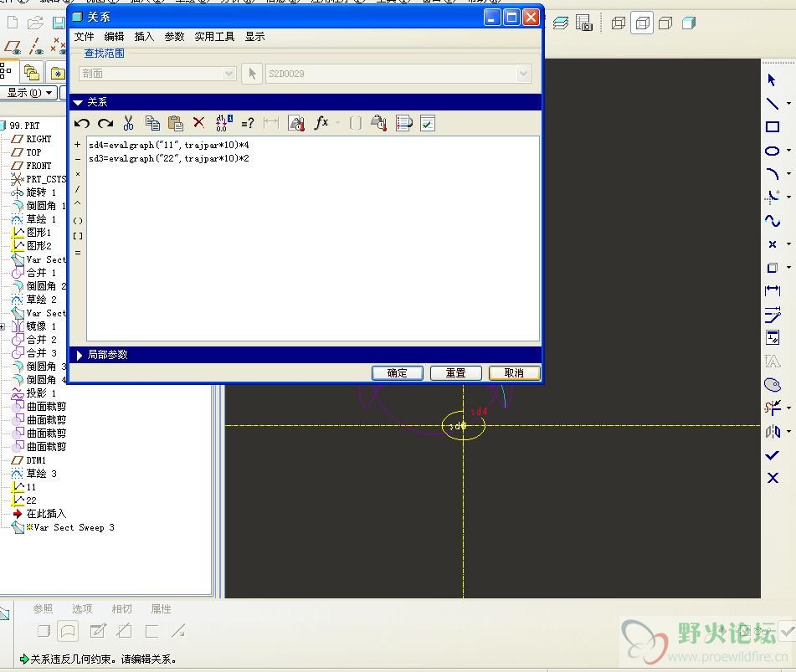
Task: Insert equals sign from operator sidebar
Action: coord(78,252)
